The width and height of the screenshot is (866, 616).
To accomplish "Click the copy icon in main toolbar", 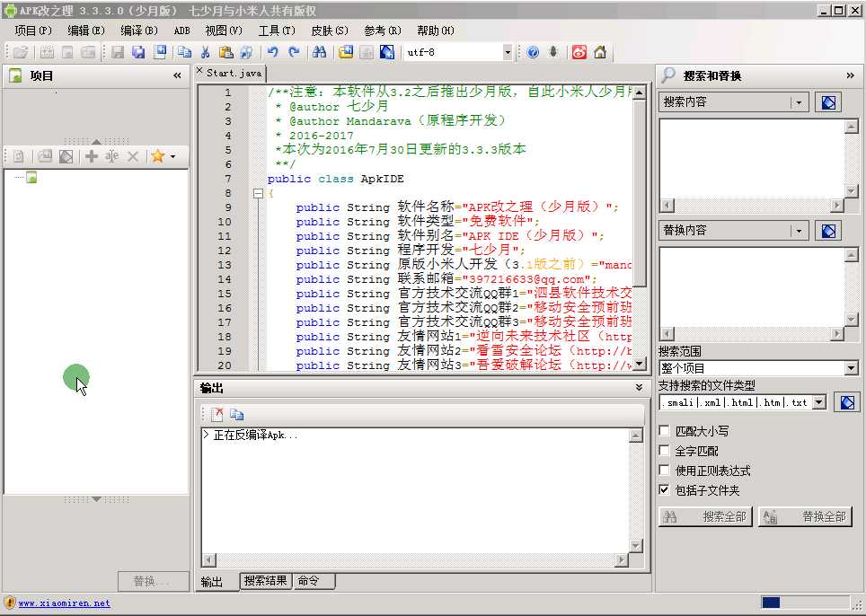I will (x=184, y=52).
